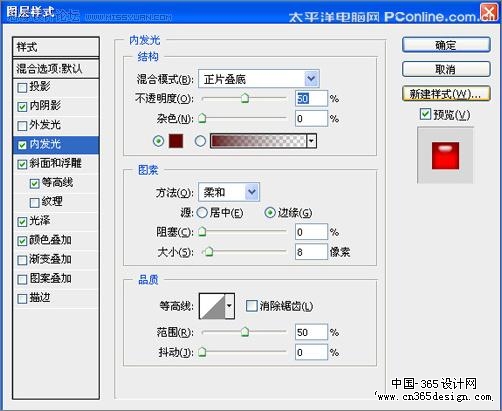This screenshot has height=411, width=502.
Task: Click the red style preview thumbnail
Action: point(445,155)
